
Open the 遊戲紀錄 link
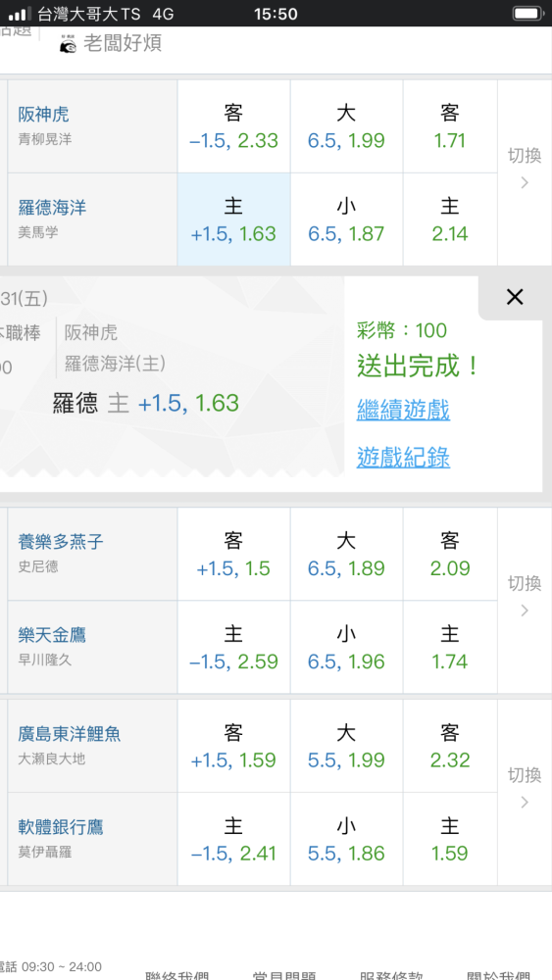[x=403, y=458]
